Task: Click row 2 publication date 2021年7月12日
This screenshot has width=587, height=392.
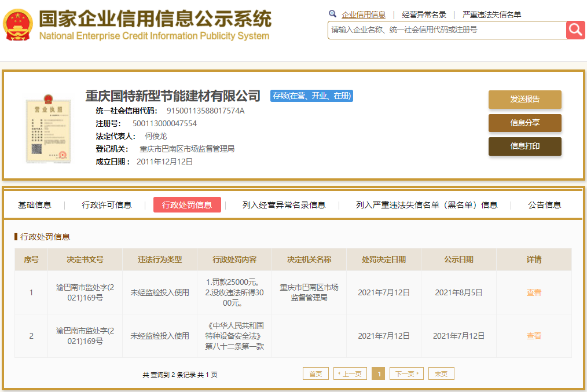Action: point(458,336)
